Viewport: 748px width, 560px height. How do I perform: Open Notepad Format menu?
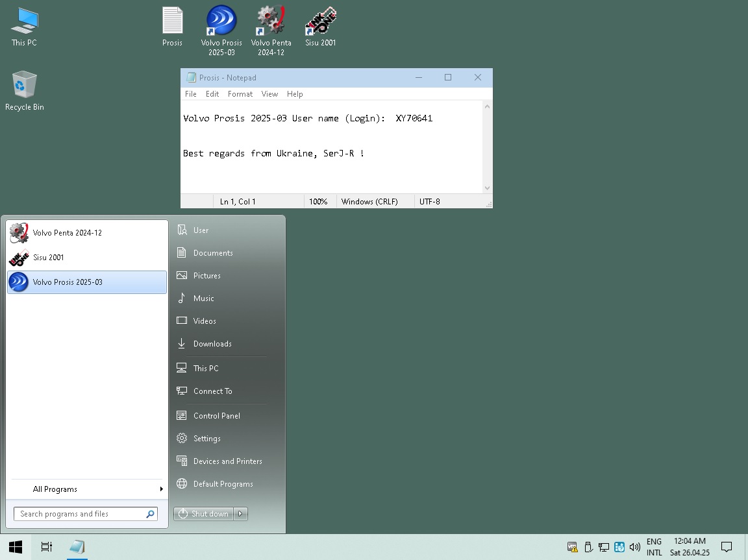click(240, 94)
